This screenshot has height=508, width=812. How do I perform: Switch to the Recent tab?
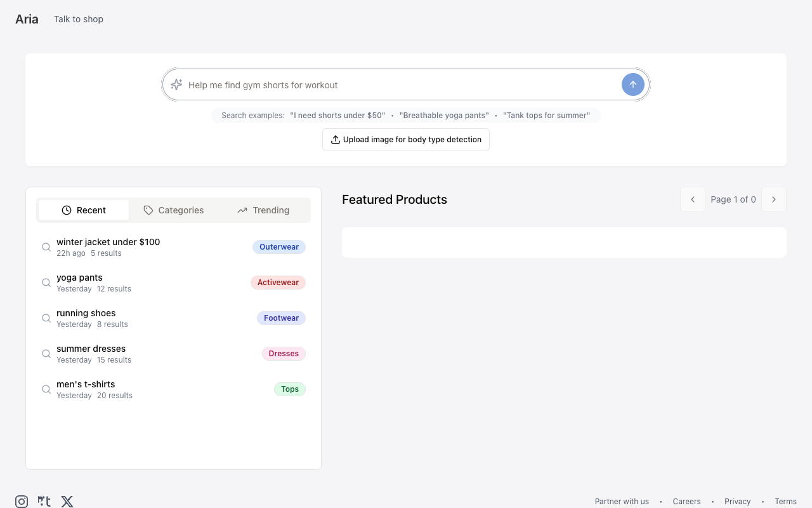pyautogui.click(x=84, y=210)
